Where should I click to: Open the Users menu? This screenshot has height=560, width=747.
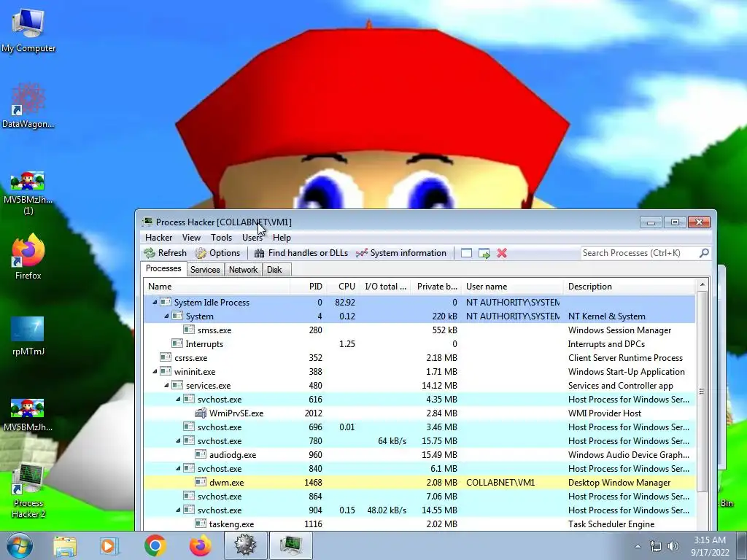pos(252,238)
